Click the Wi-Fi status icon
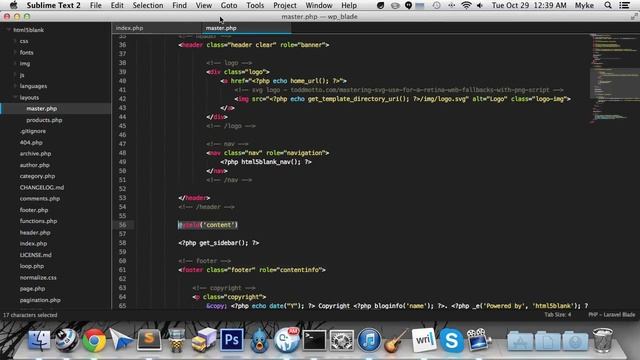640x360 pixels. coord(466,5)
